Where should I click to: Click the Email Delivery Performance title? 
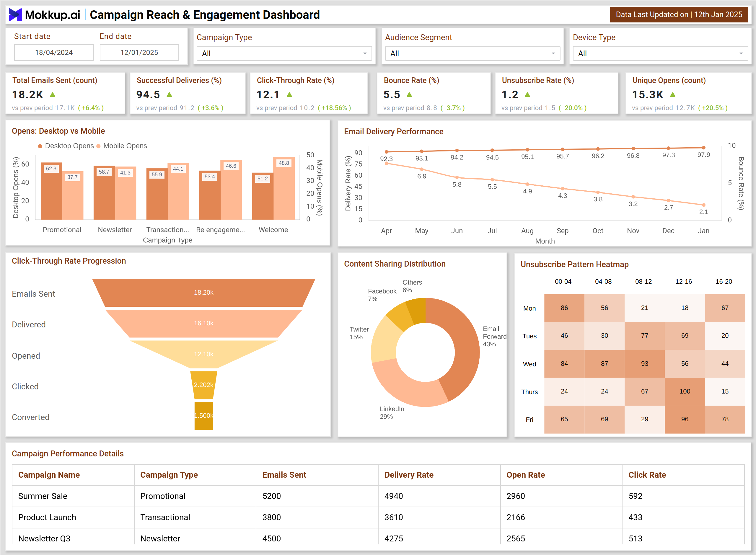(394, 132)
